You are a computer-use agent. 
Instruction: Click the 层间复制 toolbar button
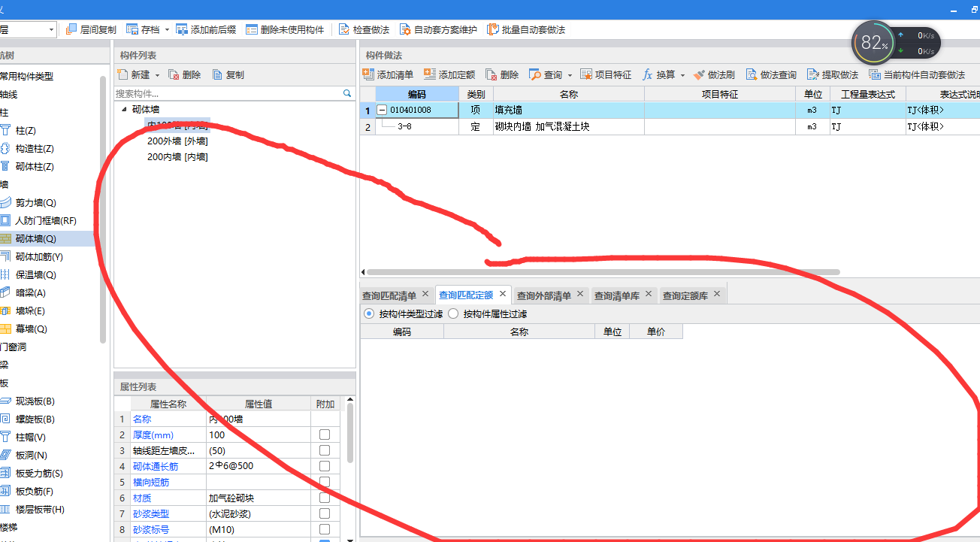(x=91, y=29)
